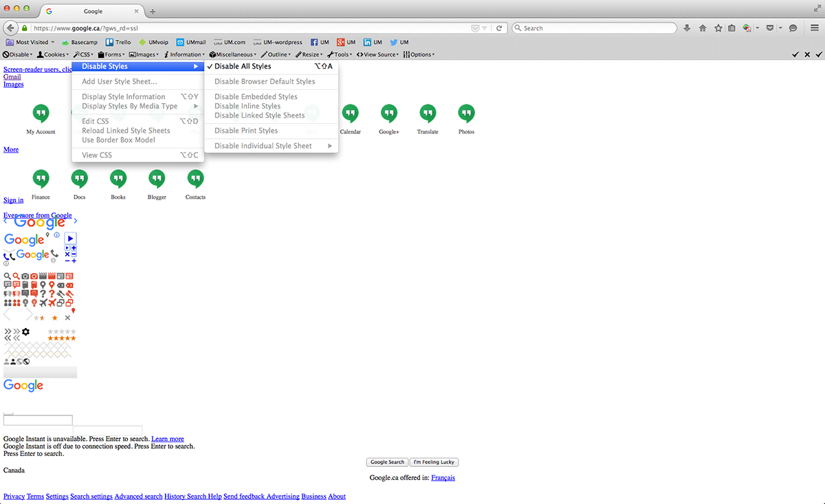The width and height of the screenshot is (825, 504).
Task: Open the Firefox hamburger menu
Action: [814, 28]
